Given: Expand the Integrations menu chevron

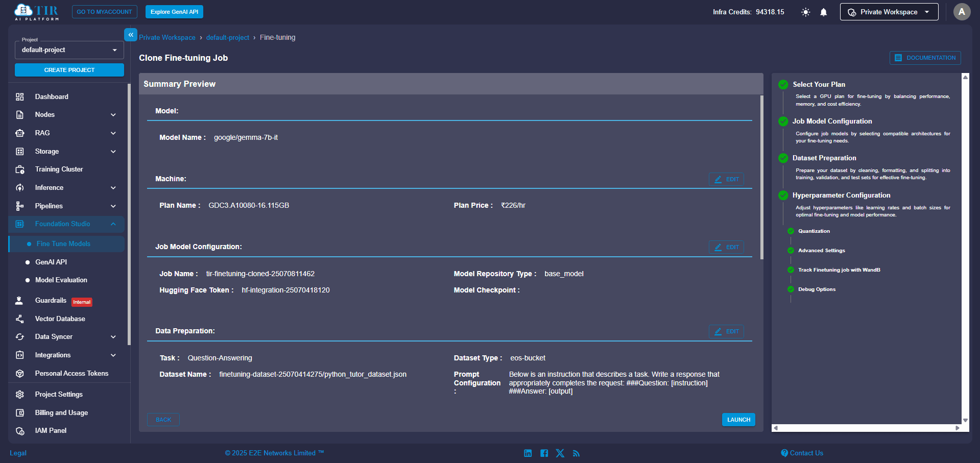Looking at the screenshot, I should 113,355.
